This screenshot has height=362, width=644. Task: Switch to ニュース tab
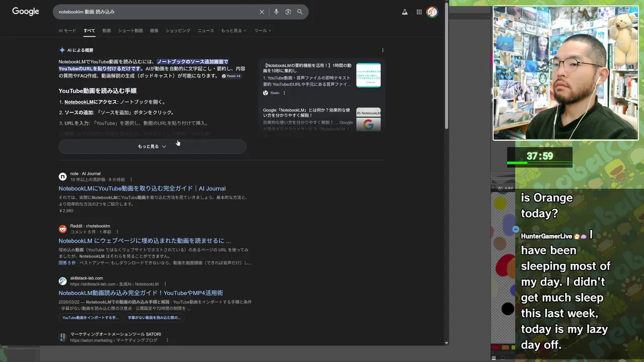click(206, 31)
